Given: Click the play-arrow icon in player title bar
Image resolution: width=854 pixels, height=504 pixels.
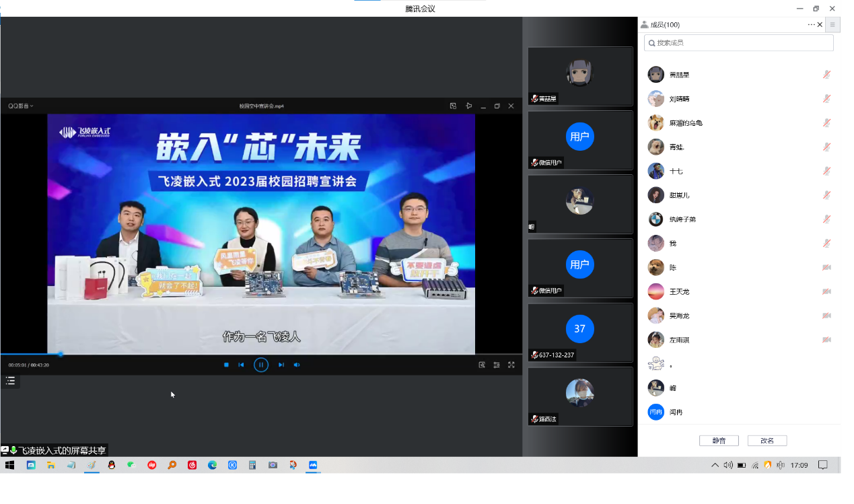Looking at the screenshot, I should pos(469,106).
